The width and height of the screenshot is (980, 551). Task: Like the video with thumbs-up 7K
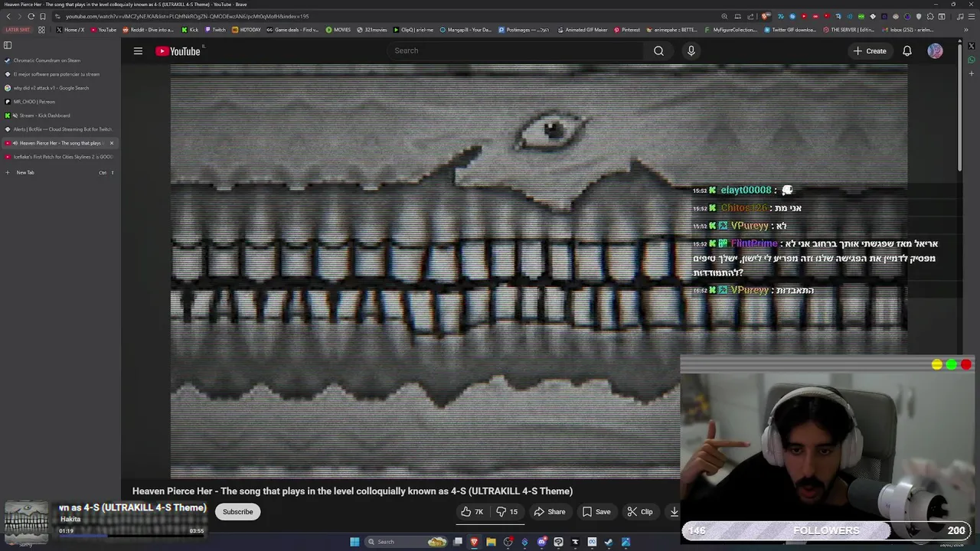[472, 512]
